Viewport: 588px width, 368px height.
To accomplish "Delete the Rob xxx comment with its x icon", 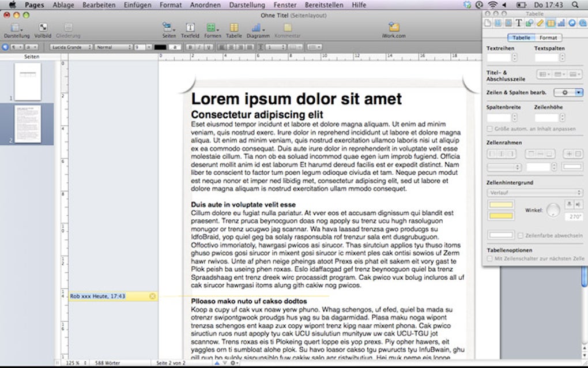I will tap(152, 296).
